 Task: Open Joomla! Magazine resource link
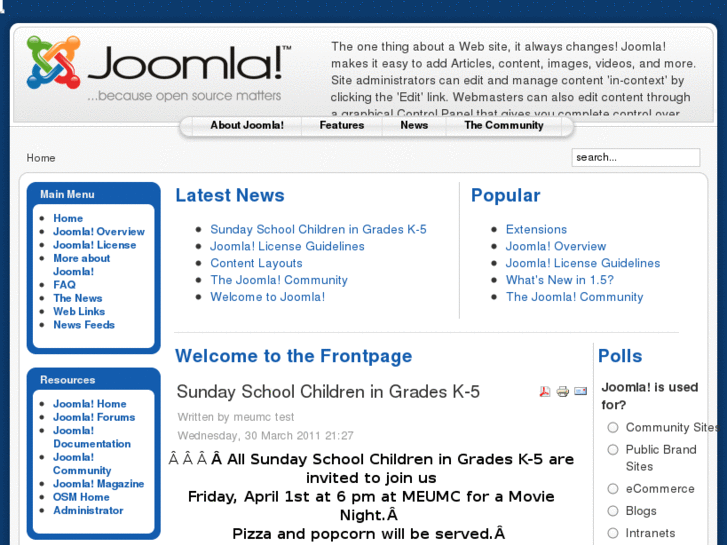point(98,484)
